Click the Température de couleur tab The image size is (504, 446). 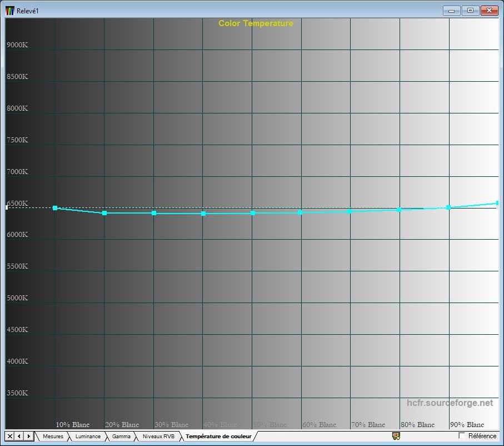pos(218,437)
